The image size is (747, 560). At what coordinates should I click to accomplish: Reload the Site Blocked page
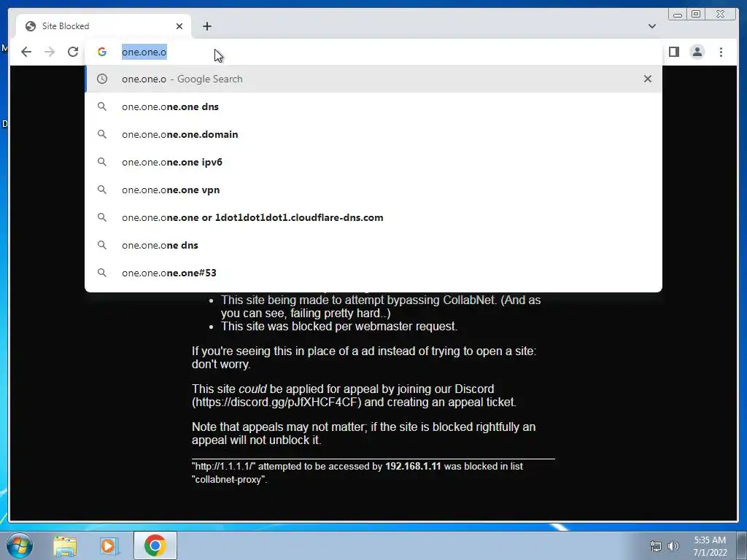(73, 52)
